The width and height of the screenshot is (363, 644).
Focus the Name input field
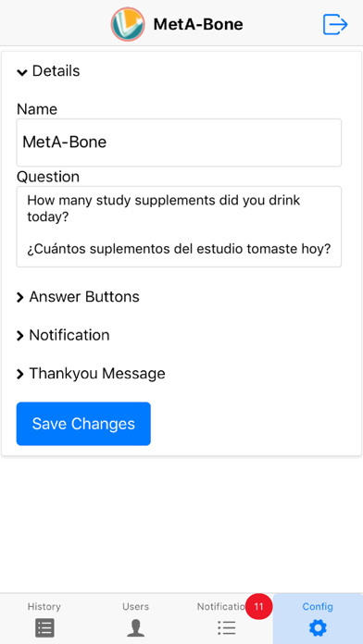click(179, 142)
